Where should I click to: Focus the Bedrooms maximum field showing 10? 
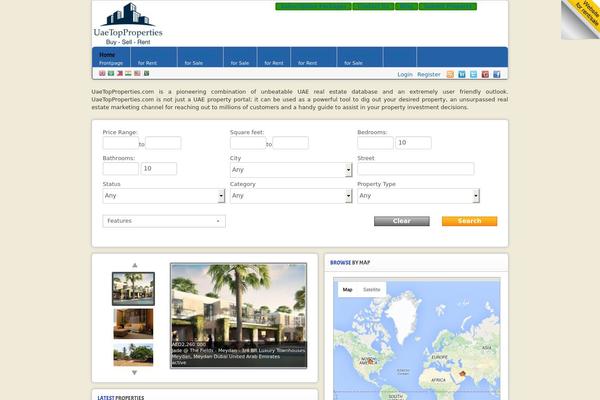413,143
